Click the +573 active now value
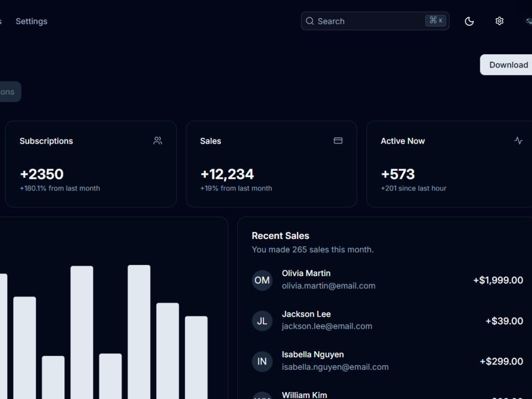Image resolution: width=532 pixels, height=399 pixels. [397, 174]
